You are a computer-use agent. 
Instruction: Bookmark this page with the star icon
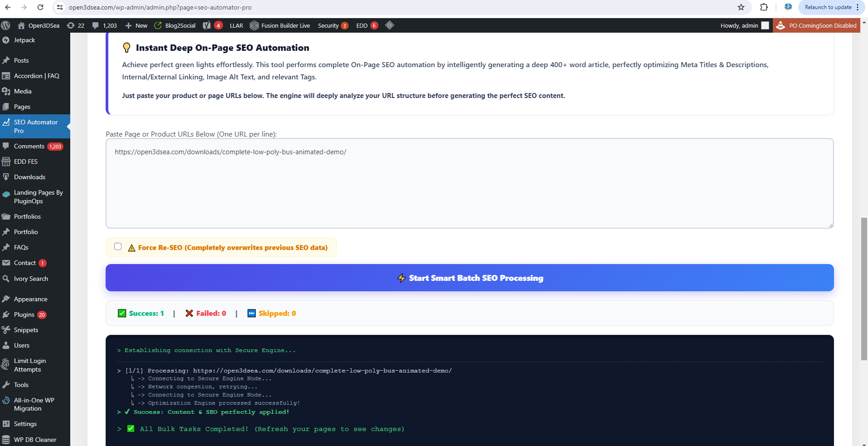(x=741, y=7)
